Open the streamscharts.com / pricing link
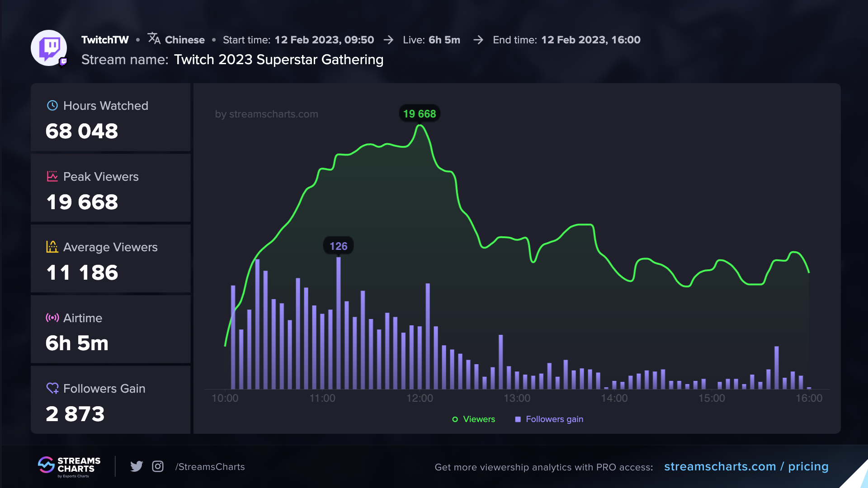 click(746, 466)
